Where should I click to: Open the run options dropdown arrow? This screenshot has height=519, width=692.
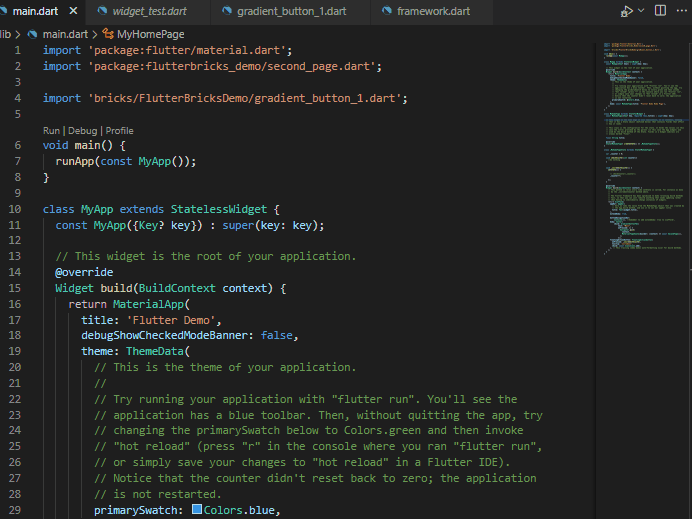[x=641, y=11]
